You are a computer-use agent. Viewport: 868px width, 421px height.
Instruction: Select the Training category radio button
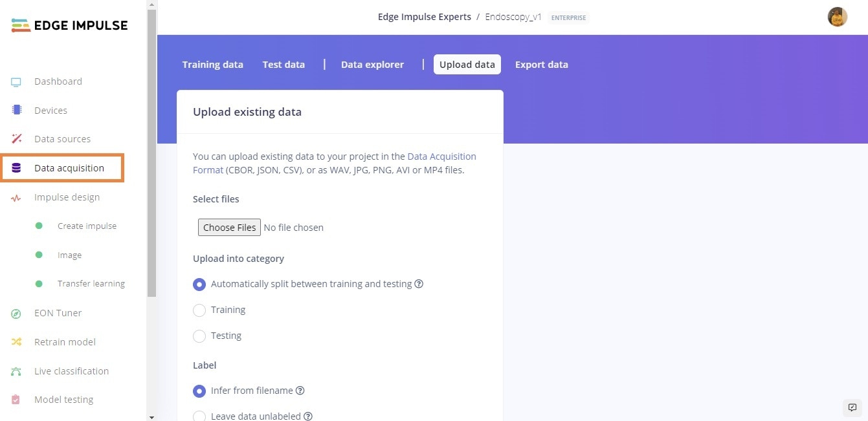(199, 310)
